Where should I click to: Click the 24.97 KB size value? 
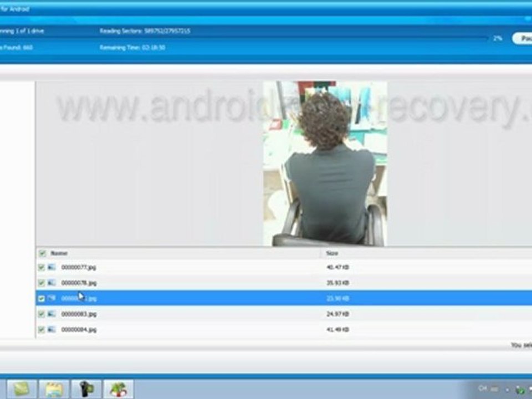click(337, 314)
